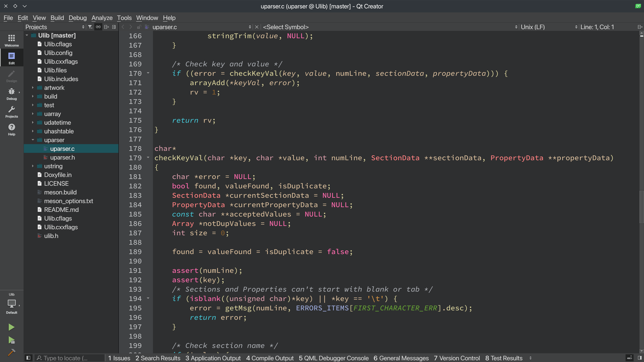Select LICENSE file in the project tree
The image size is (644, 362).
[56, 184]
